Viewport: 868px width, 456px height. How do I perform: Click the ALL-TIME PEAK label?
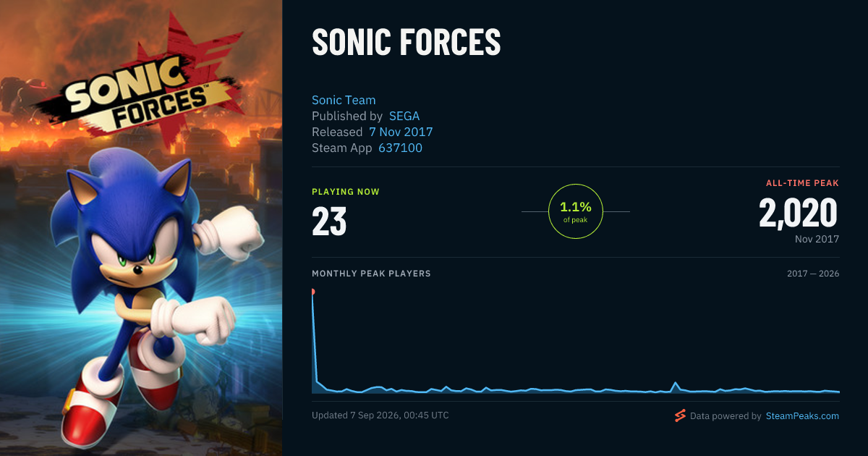802,183
